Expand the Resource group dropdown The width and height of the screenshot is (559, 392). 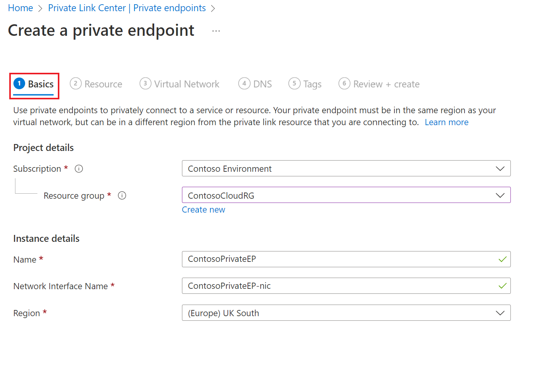click(500, 195)
